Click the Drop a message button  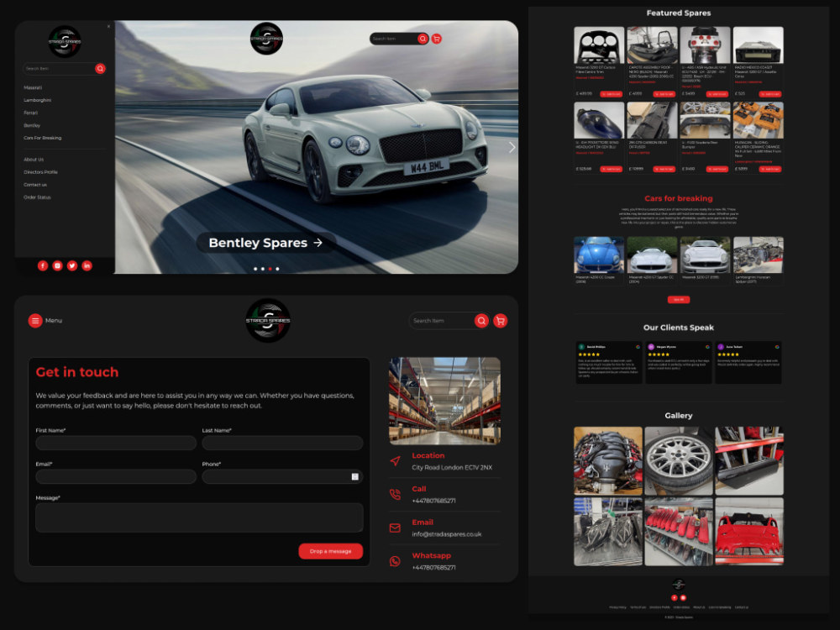[x=330, y=551]
